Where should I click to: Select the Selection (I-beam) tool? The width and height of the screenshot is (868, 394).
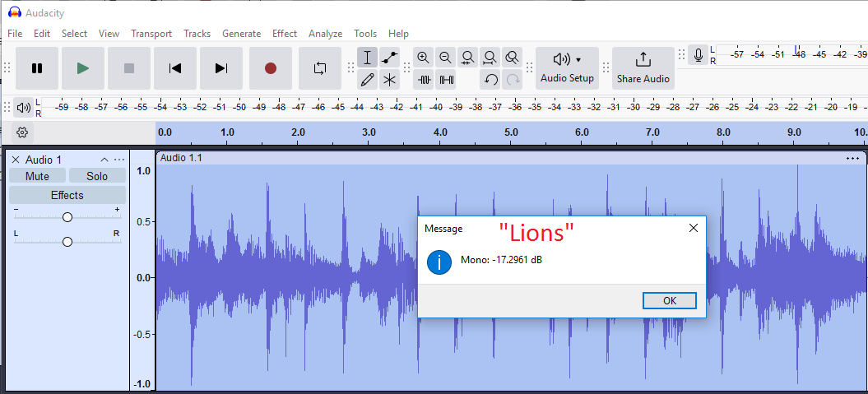367,57
